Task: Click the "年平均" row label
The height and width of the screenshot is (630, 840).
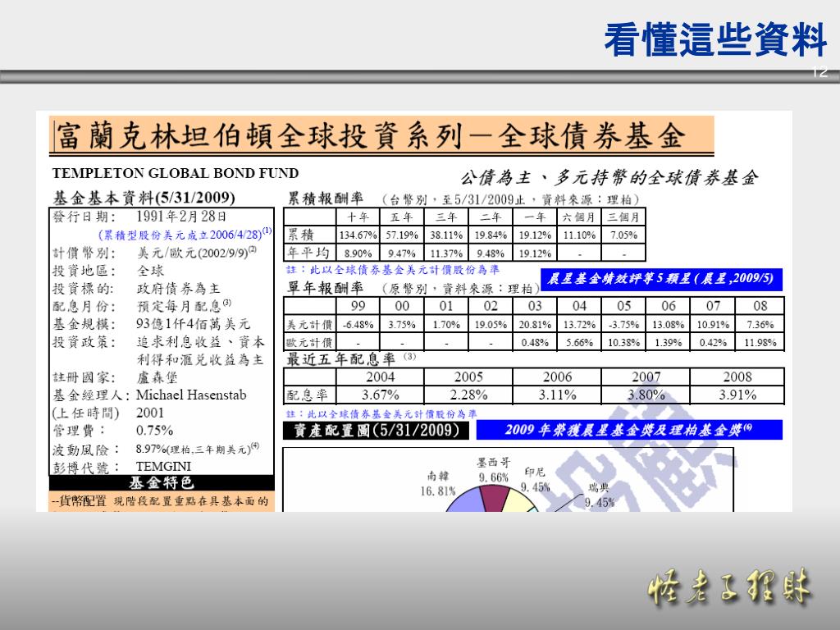Action: click(x=308, y=253)
